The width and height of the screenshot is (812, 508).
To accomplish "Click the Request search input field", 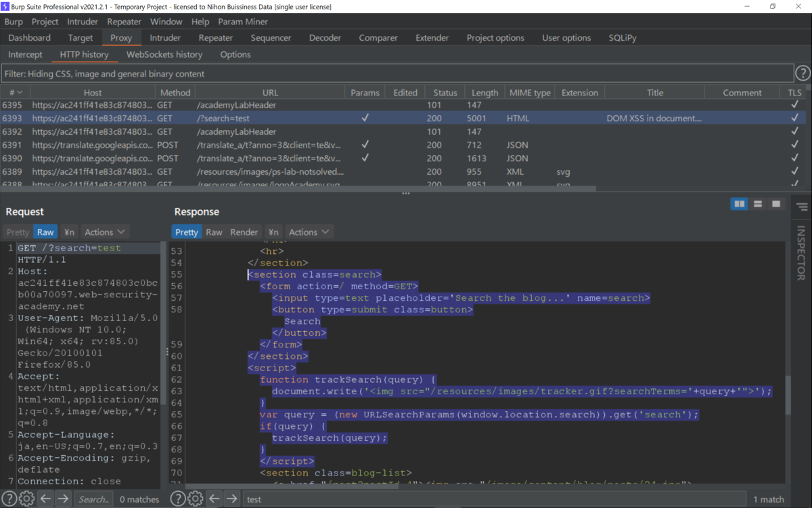I will [x=93, y=499].
